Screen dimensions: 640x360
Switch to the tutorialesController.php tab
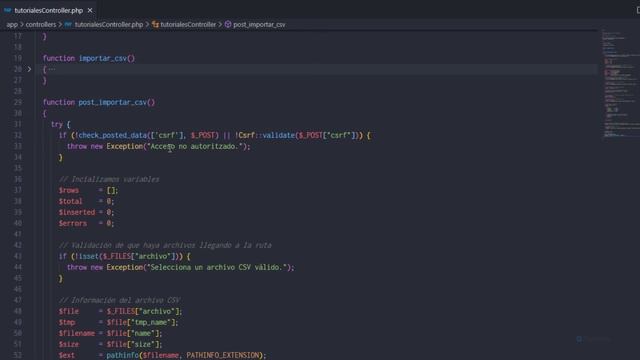(48, 10)
